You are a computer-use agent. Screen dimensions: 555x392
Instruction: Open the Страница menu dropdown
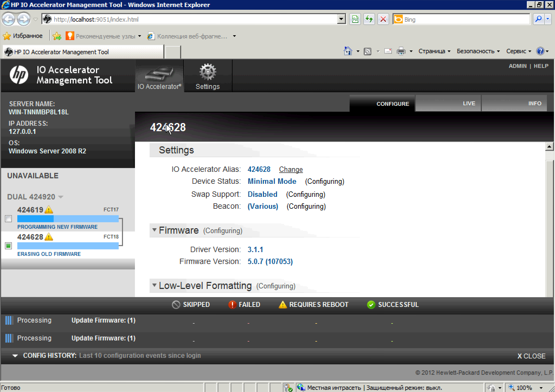tap(434, 51)
